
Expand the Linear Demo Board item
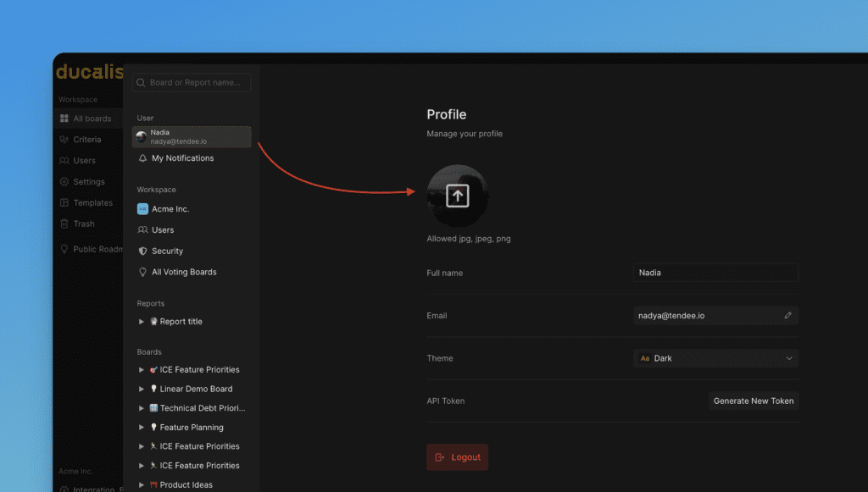tap(142, 390)
